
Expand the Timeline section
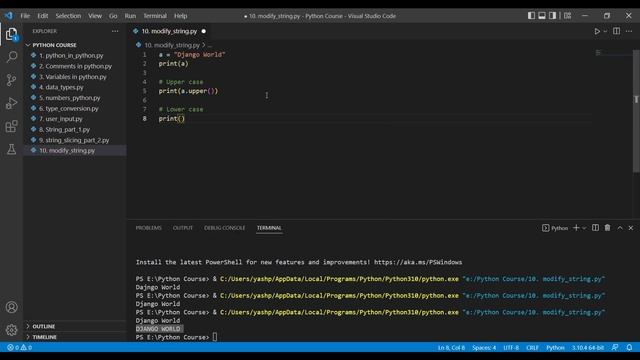click(44, 337)
